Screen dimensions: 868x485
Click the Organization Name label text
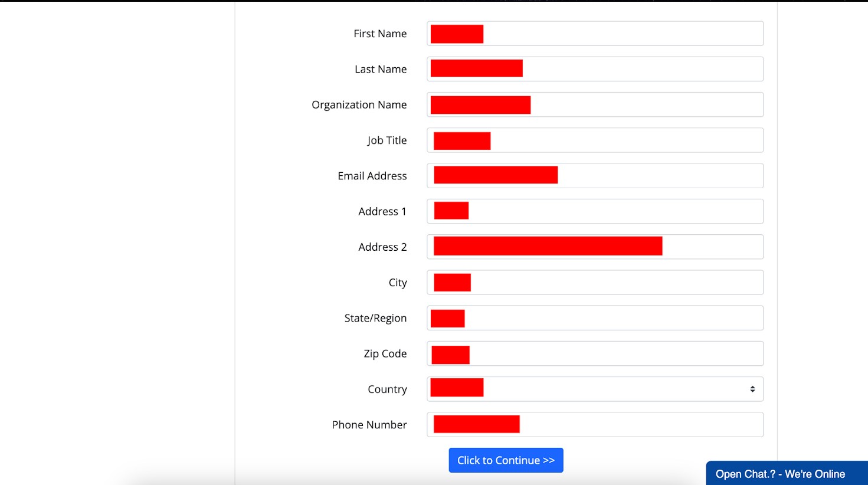[x=359, y=104]
